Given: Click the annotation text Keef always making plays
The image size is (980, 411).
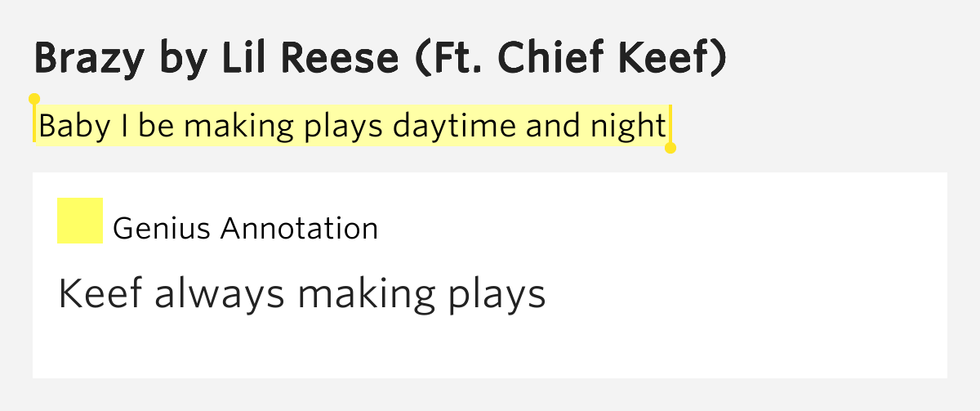Looking at the screenshot, I should click(302, 294).
